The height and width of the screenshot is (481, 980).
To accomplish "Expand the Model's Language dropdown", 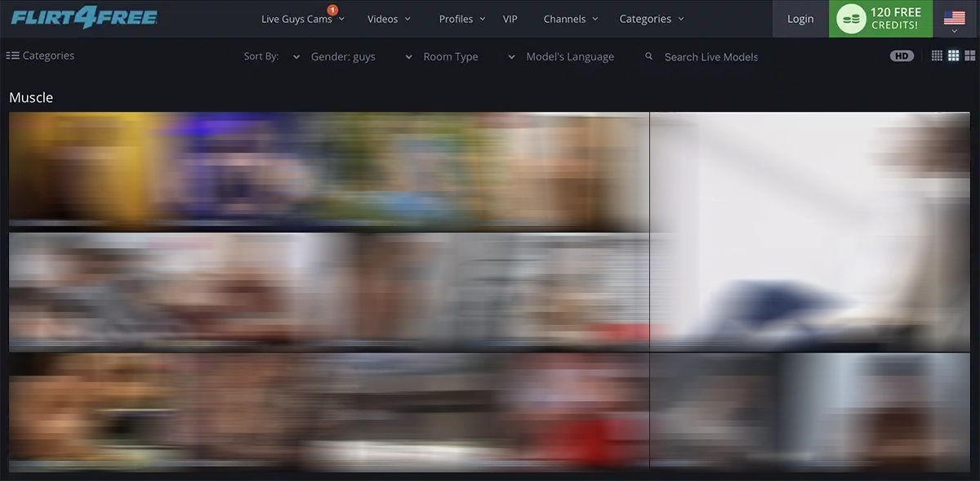I will click(x=568, y=56).
